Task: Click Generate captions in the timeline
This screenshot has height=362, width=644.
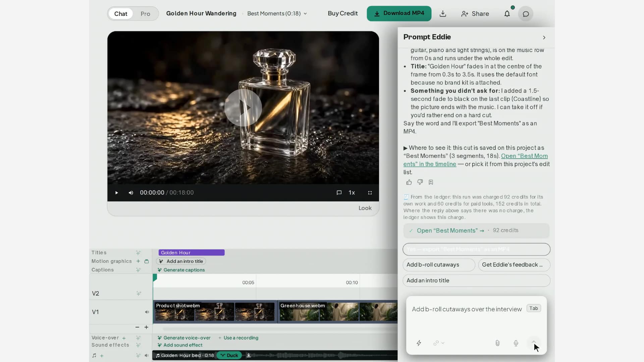Action: pyautogui.click(x=181, y=270)
